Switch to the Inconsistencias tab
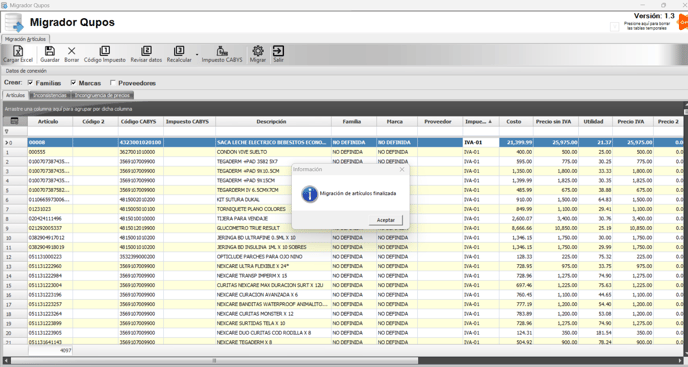 (x=50, y=95)
